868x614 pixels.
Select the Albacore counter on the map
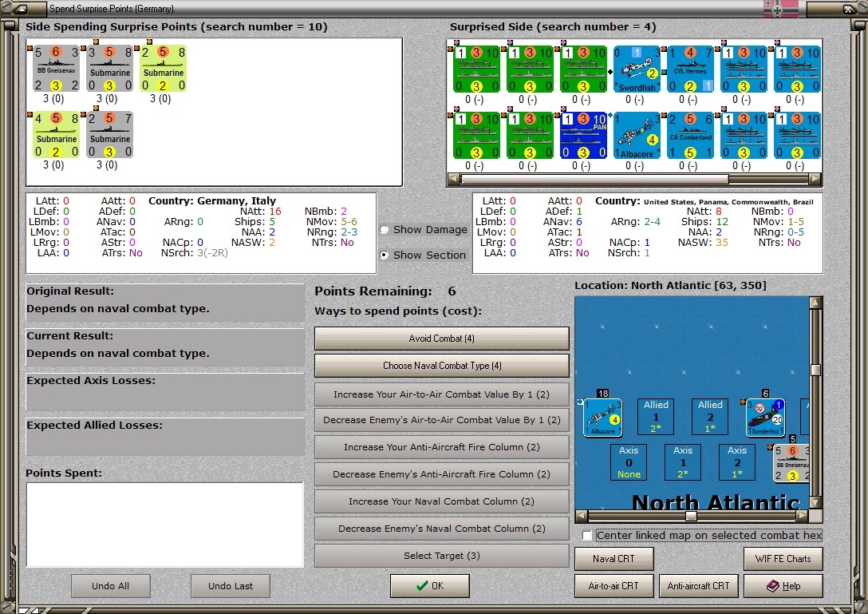pyautogui.click(x=602, y=416)
